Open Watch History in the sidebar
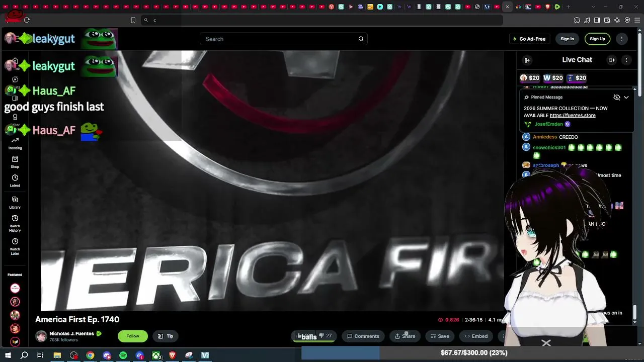 click(x=15, y=223)
